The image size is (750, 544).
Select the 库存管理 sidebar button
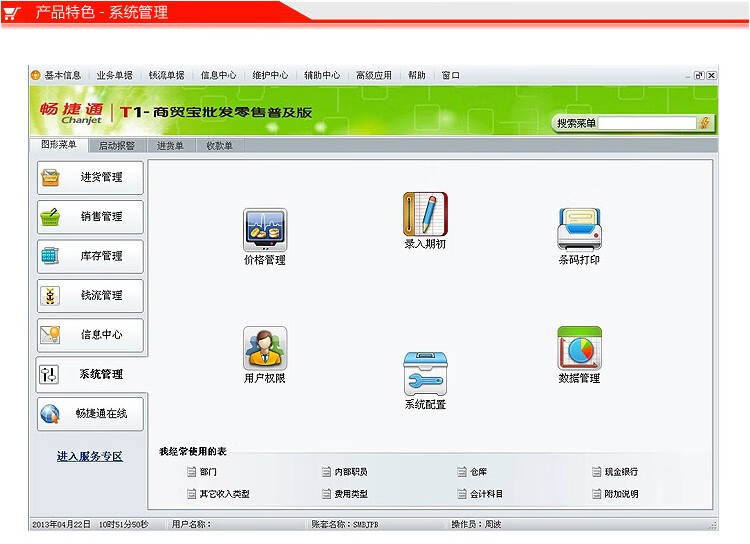(90, 256)
